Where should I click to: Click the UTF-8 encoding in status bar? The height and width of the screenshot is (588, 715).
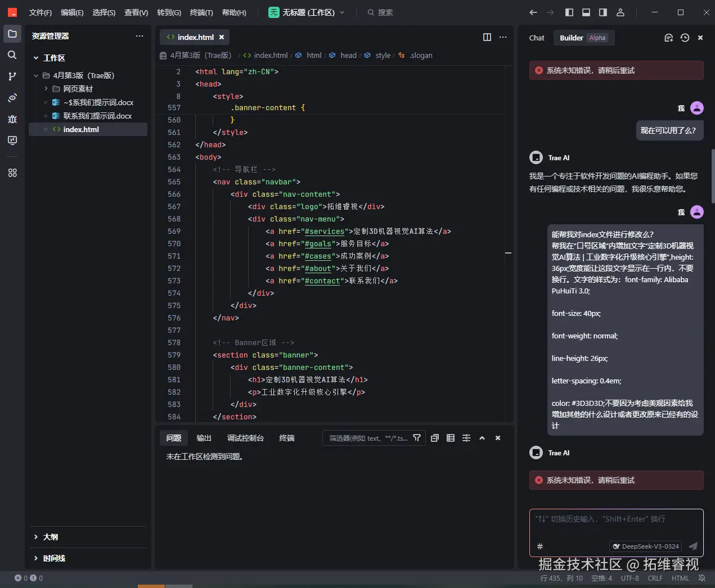click(629, 578)
